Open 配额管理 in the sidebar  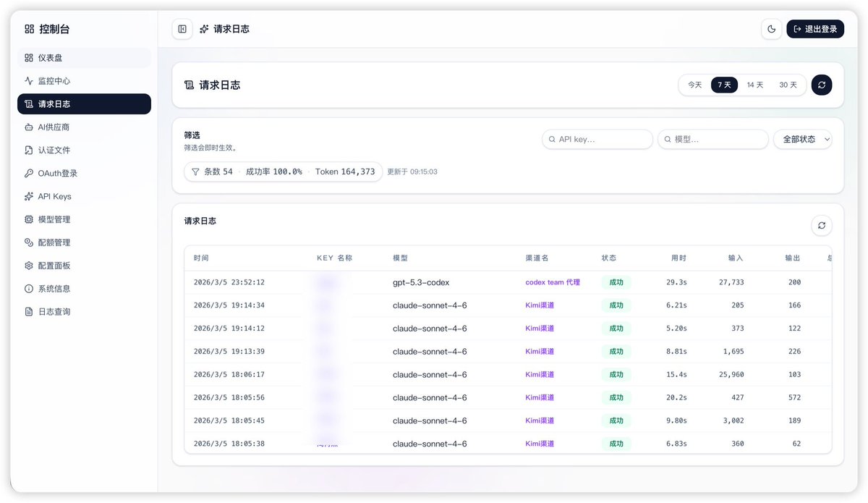point(84,242)
